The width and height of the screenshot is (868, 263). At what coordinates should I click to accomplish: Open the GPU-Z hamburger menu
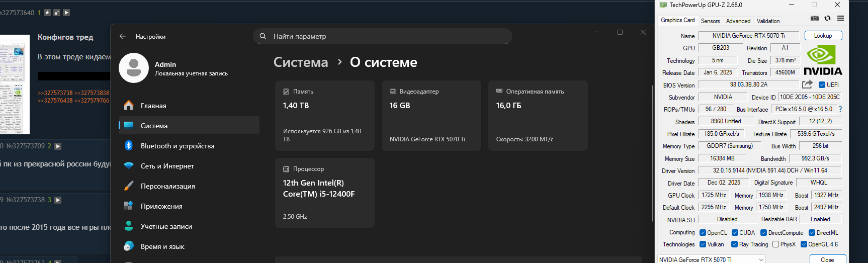tap(840, 19)
